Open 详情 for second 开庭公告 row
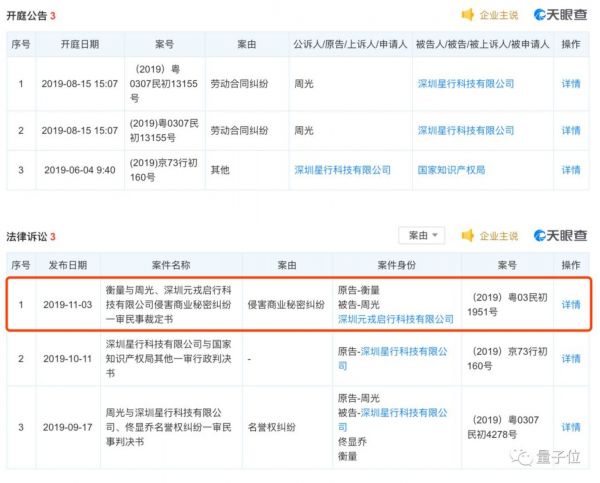 click(x=570, y=130)
